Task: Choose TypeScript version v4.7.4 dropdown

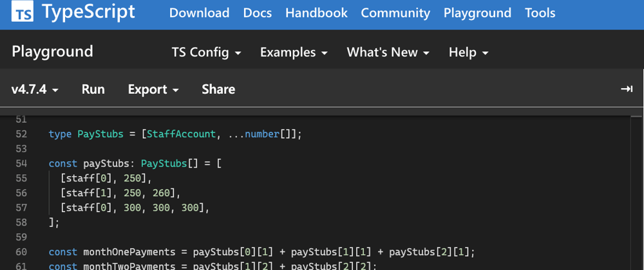Action: point(35,89)
